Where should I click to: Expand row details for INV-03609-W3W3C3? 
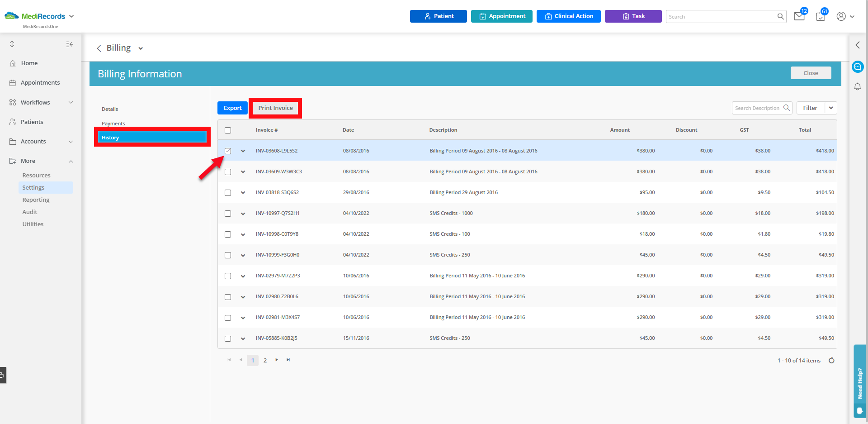pos(243,172)
